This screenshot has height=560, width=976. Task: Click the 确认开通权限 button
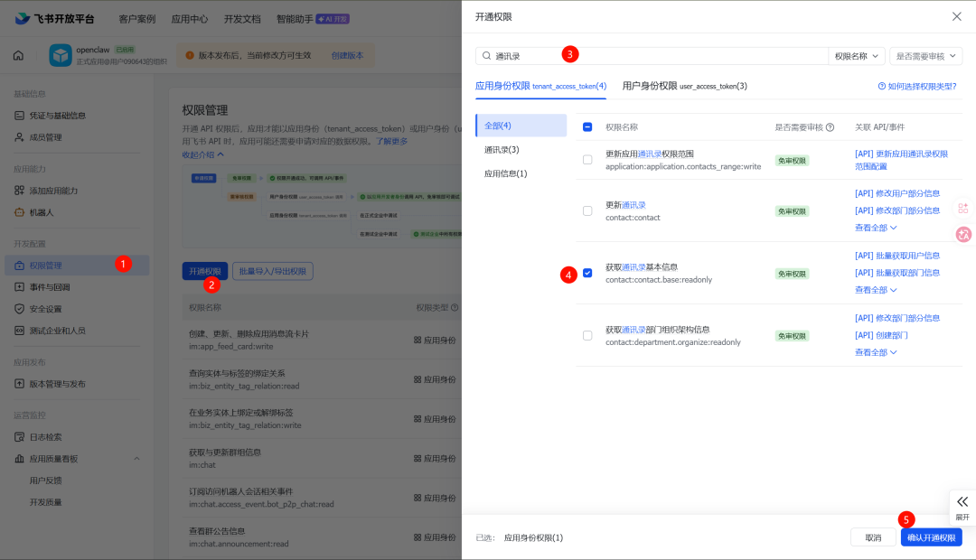pos(931,537)
